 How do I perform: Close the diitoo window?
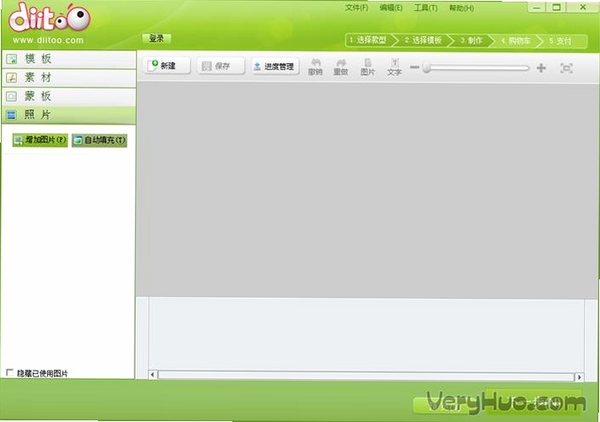pyautogui.click(x=583, y=7)
